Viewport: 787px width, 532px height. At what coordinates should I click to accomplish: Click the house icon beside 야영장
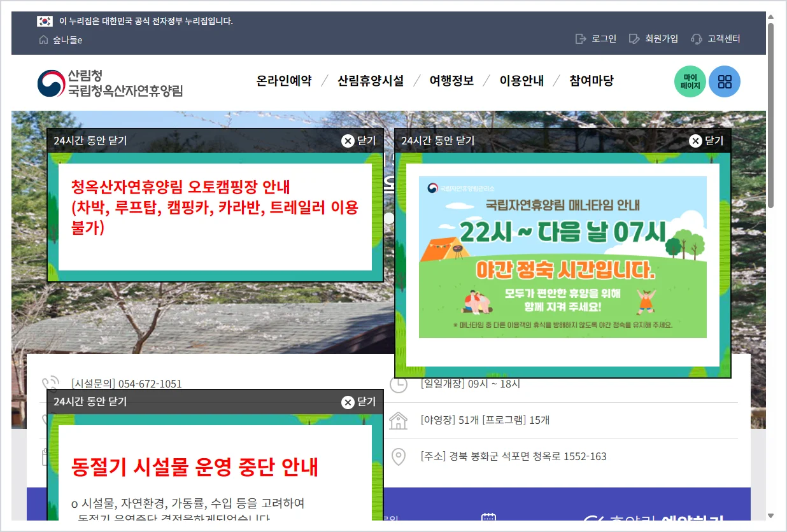pyautogui.click(x=398, y=420)
